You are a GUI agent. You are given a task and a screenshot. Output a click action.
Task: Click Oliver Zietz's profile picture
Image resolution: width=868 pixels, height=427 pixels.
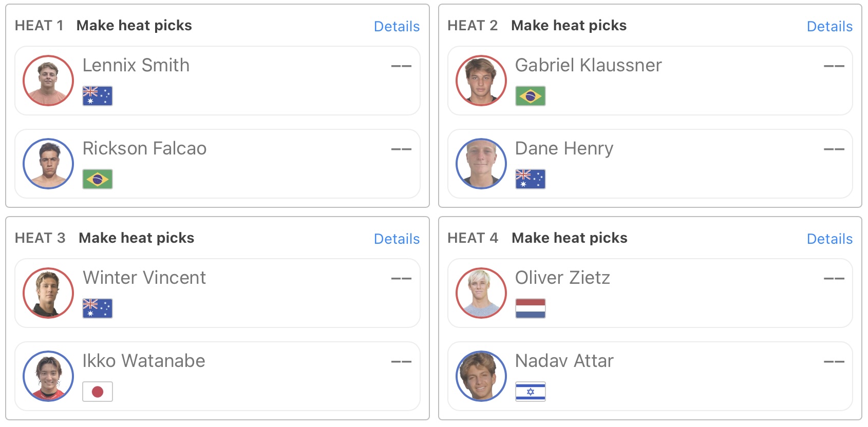(x=481, y=293)
